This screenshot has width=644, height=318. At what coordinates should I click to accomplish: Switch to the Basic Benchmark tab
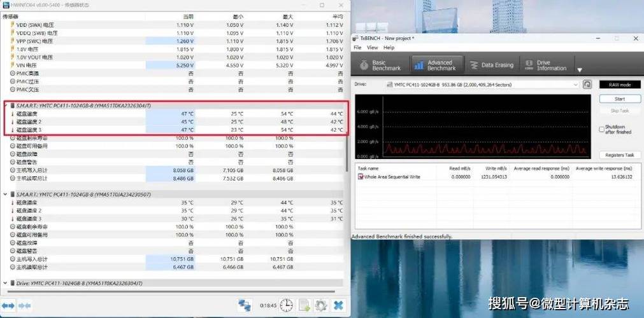click(x=380, y=66)
